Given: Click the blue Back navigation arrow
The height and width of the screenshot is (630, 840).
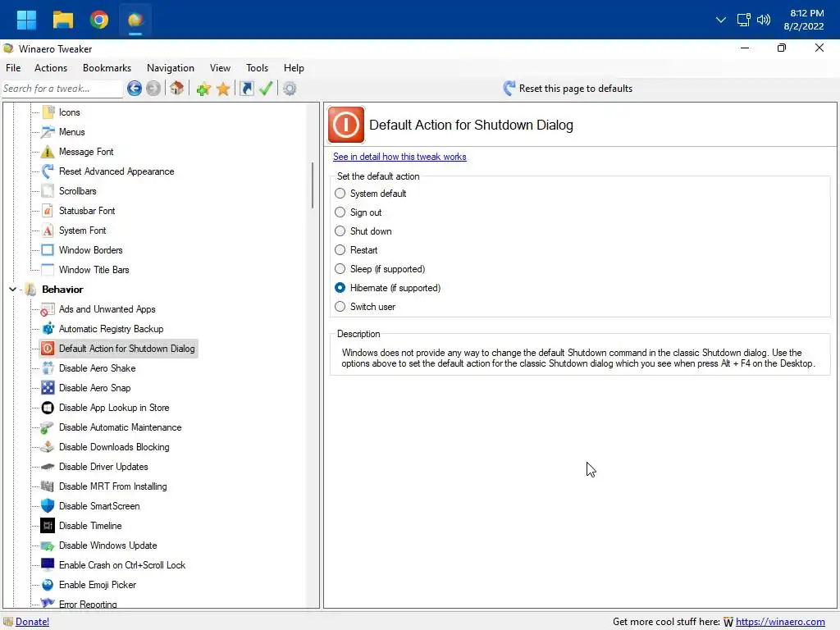Looking at the screenshot, I should click(x=135, y=89).
